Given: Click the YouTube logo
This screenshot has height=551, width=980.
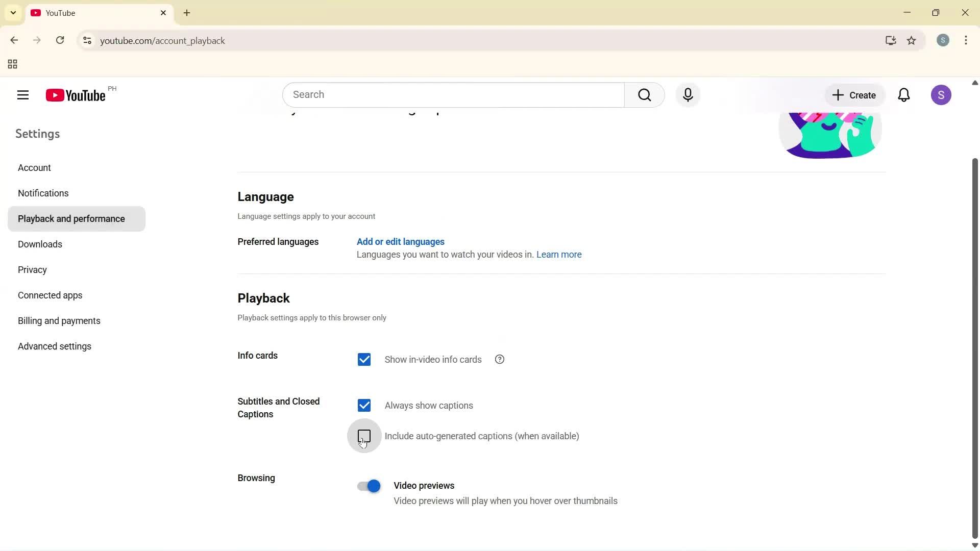Looking at the screenshot, I should [x=75, y=95].
